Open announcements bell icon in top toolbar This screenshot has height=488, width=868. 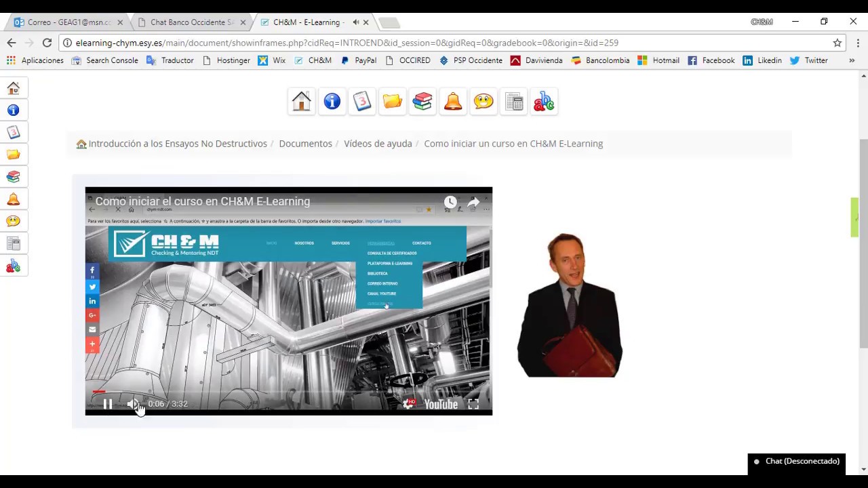453,102
